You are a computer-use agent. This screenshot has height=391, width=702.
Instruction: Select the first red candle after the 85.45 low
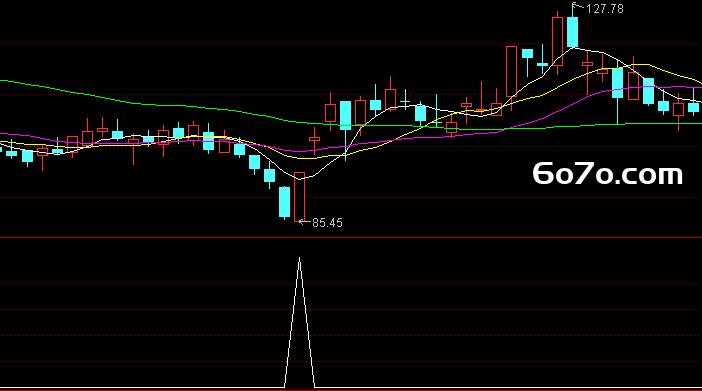tap(315, 139)
